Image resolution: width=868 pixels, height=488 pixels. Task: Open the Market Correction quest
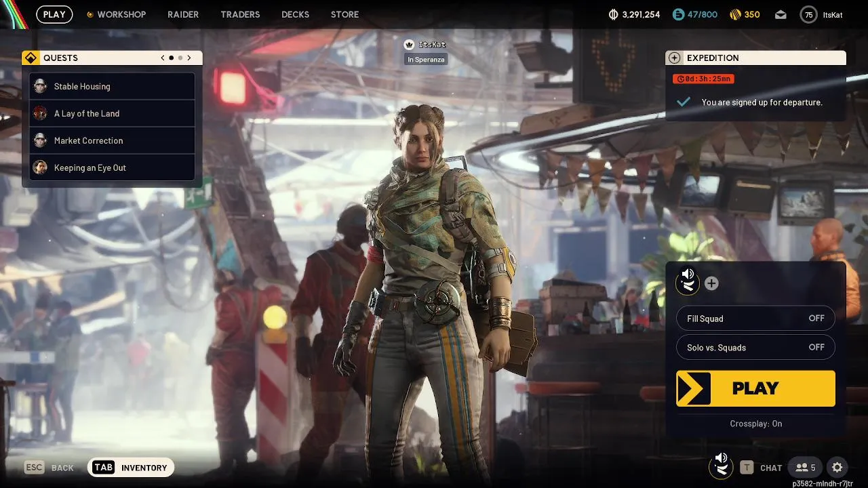[x=112, y=140]
